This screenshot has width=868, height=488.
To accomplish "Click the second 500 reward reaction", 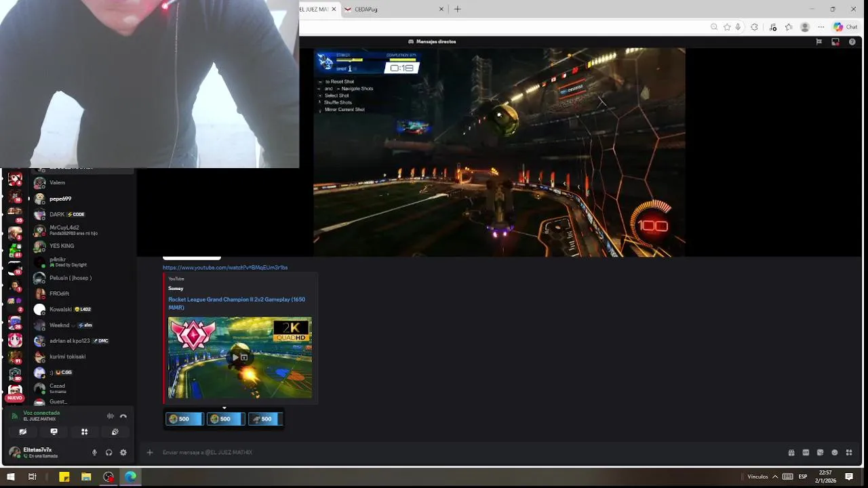I will 225,419.
